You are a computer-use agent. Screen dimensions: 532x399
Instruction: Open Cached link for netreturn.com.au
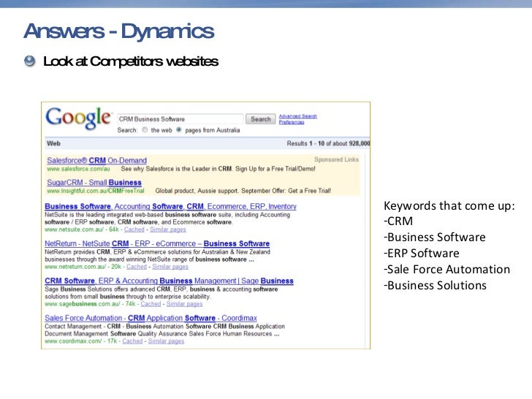point(137,267)
